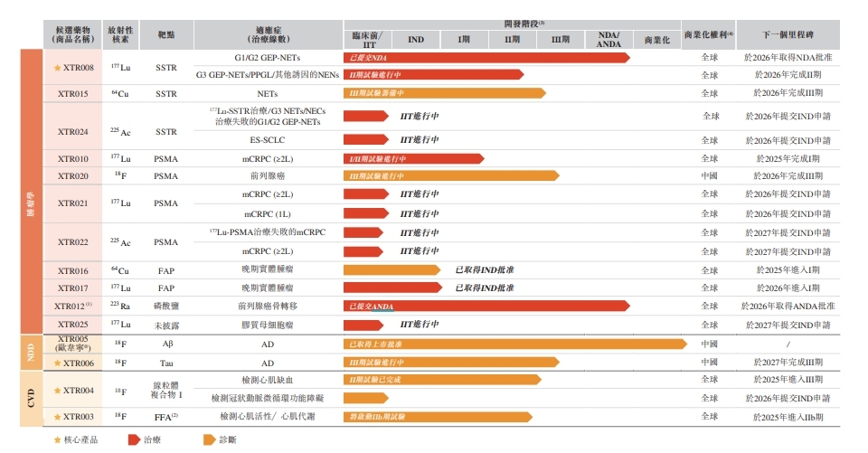
Task: Click the 下一個里程碑 column header
Action: pos(788,34)
